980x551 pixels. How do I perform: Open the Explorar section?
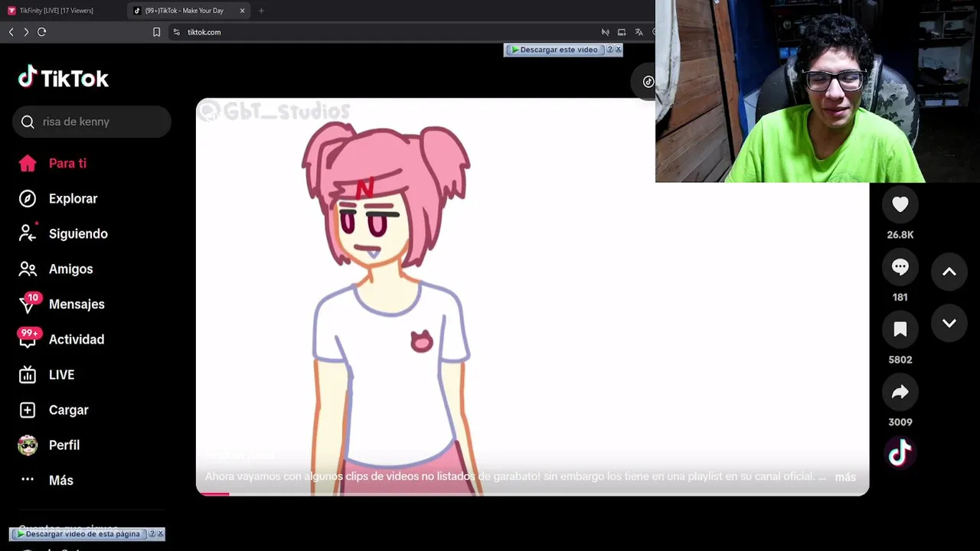coord(73,198)
